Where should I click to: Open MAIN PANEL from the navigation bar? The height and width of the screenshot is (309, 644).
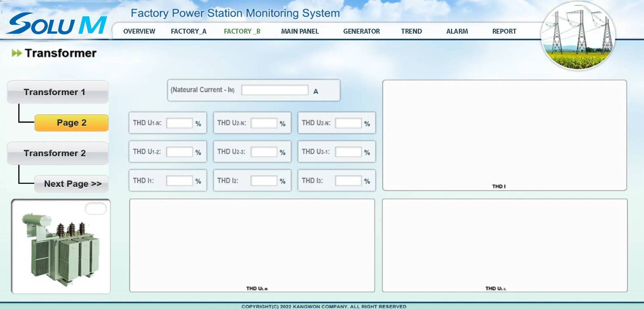click(x=300, y=31)
